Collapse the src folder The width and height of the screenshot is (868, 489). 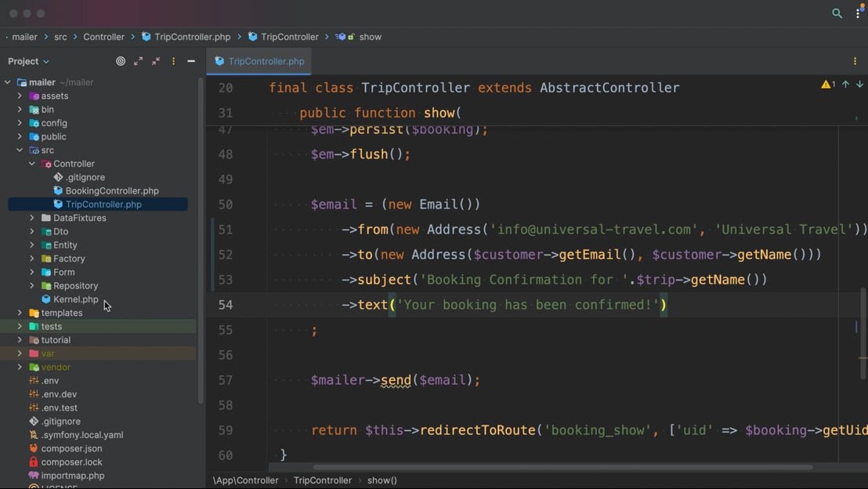[x=20, y=150]
